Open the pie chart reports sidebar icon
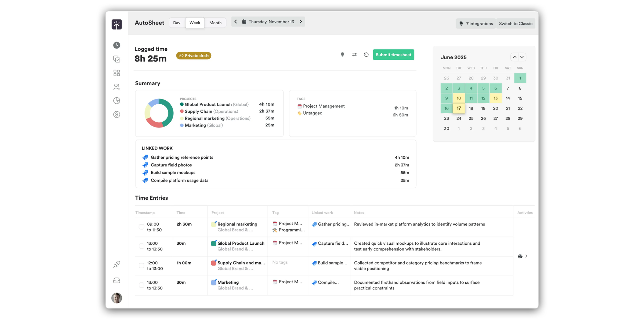Image resolution: width=644 pixels, height=322 pixels. point(117,100)
